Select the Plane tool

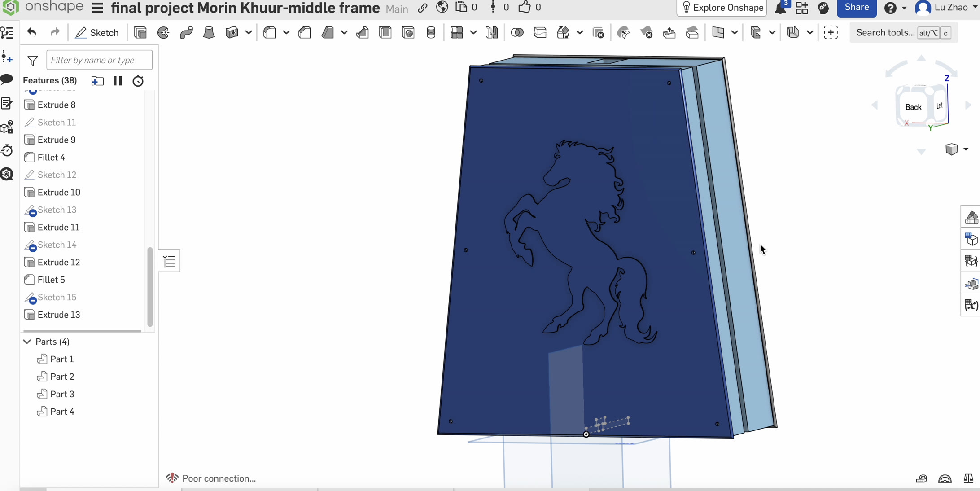coord(718,32)
